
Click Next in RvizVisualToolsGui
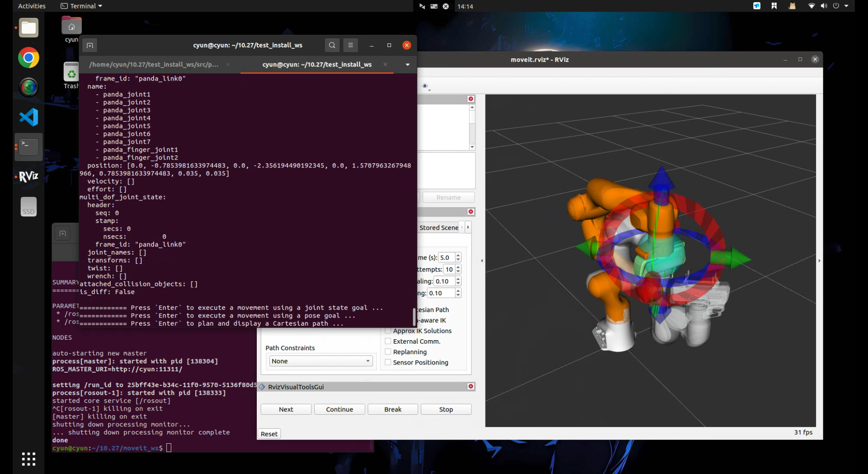point(286,409)
